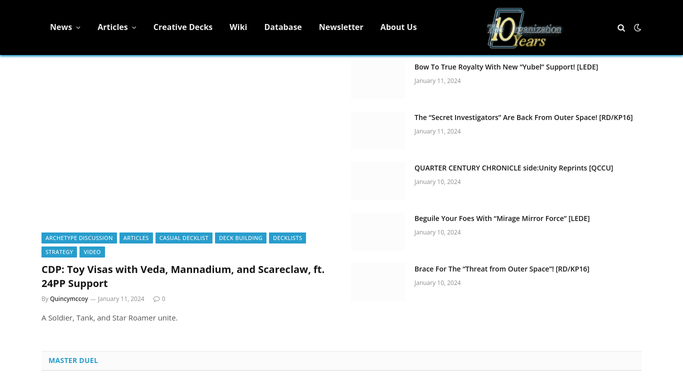The height and width of the screenshot is (384, 683).
Task: Select the Casual Decklist tag
Action: point(184,238)
